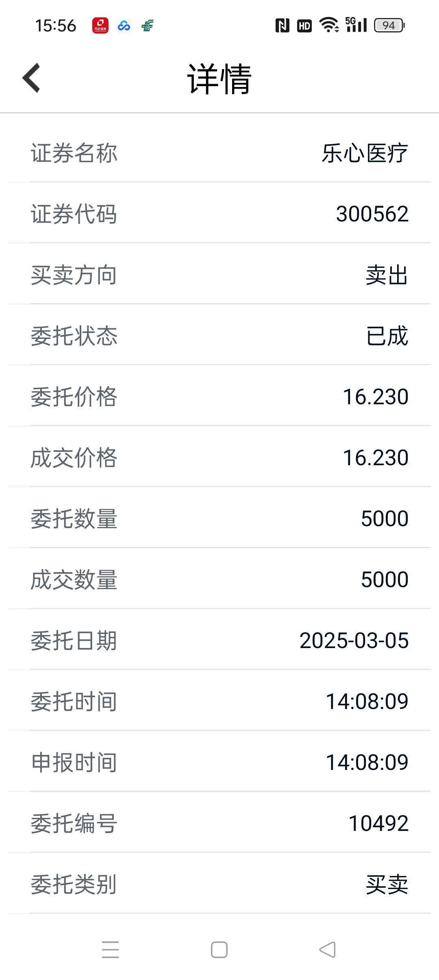Tap the square home navigation button
The height and width of the screenshot is (980, 439).
[219, 950]
